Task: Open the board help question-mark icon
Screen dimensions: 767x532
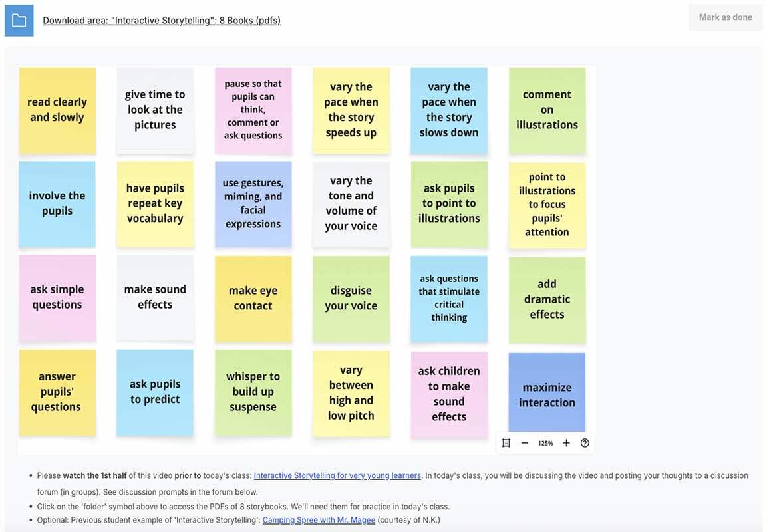Action: [x=585, y=443]
